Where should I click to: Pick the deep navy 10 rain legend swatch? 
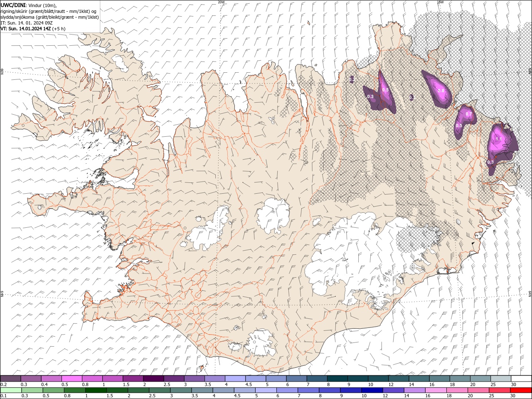(x=372, y=390)
